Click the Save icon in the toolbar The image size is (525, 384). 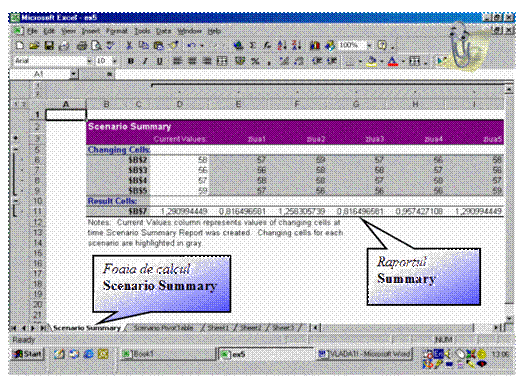pyautogui.click(x=49, y=46)
